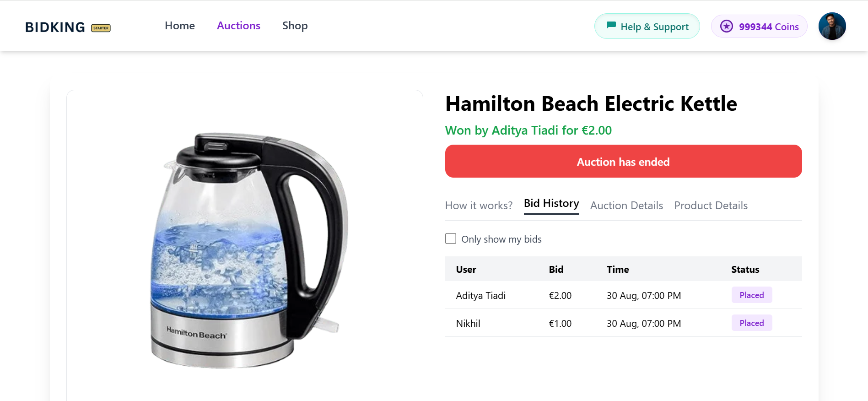868x401 pixels.
Task: Open the user profile avatar
Action: coord(831,26)
